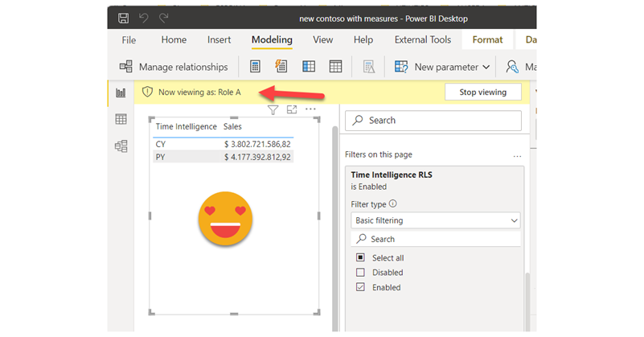The height and width of the screenshot is (337, 644).
Task: Click the New column icon
Action: tap(308, 67)
